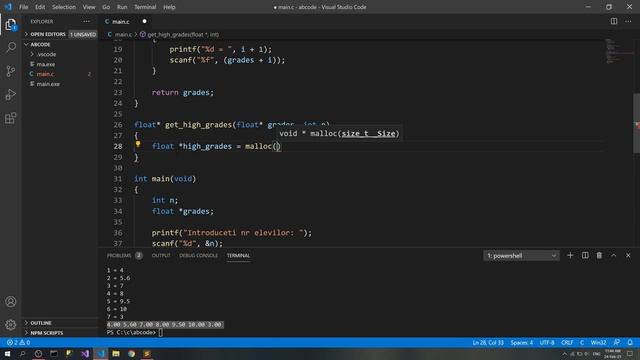Change line ending via CRLF status item
The height and width of the screenshot is (360, 640).
[x=567, y=342]
